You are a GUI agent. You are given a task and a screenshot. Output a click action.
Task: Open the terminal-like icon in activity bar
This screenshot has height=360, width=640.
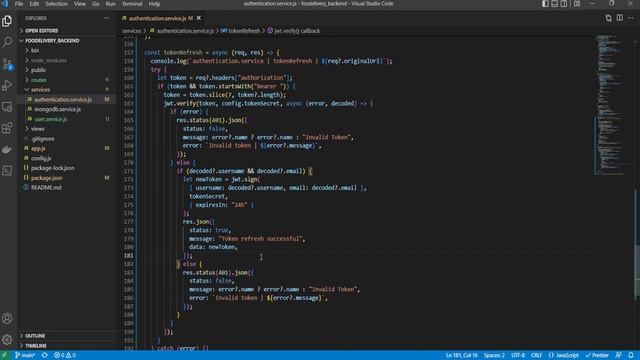7,170
